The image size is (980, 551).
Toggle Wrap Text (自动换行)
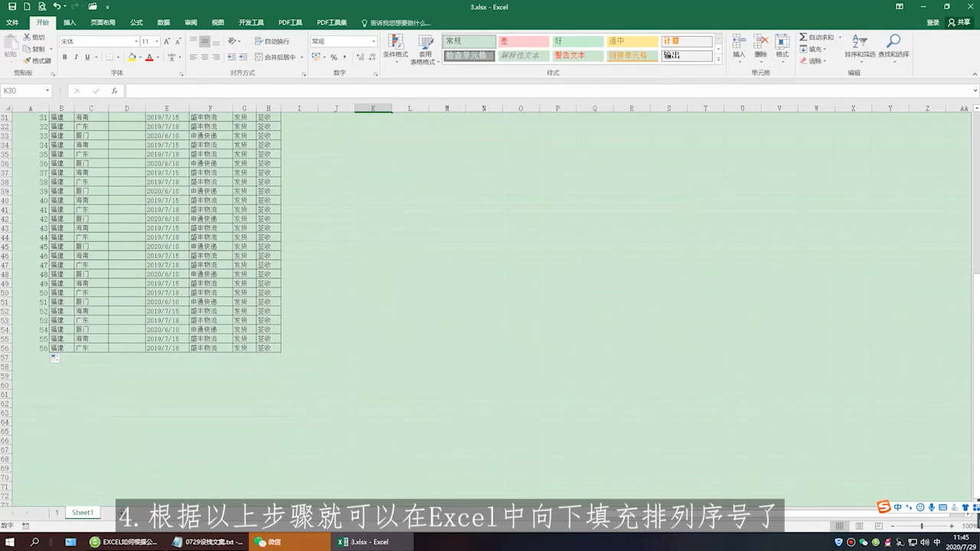pos(271,41)
